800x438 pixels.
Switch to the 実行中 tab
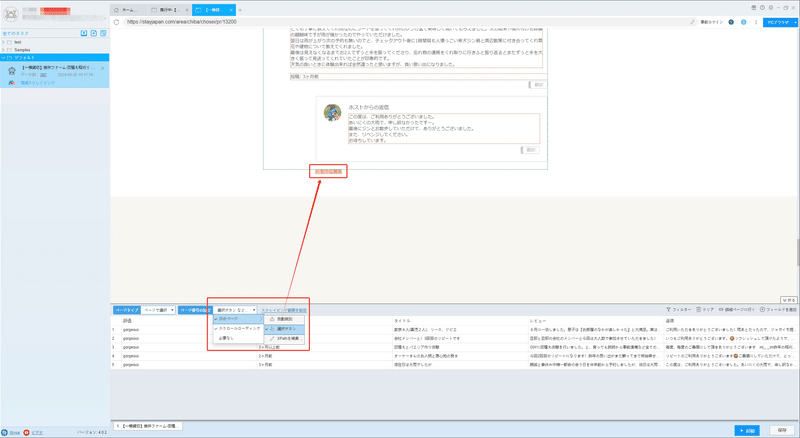170,10
